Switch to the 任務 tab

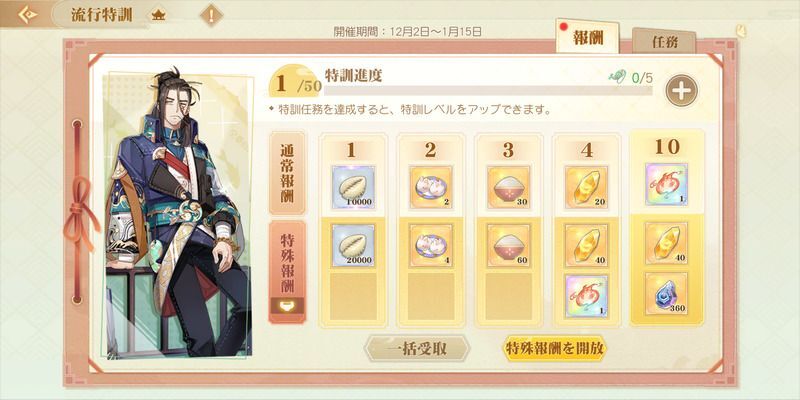pos(664,42)
